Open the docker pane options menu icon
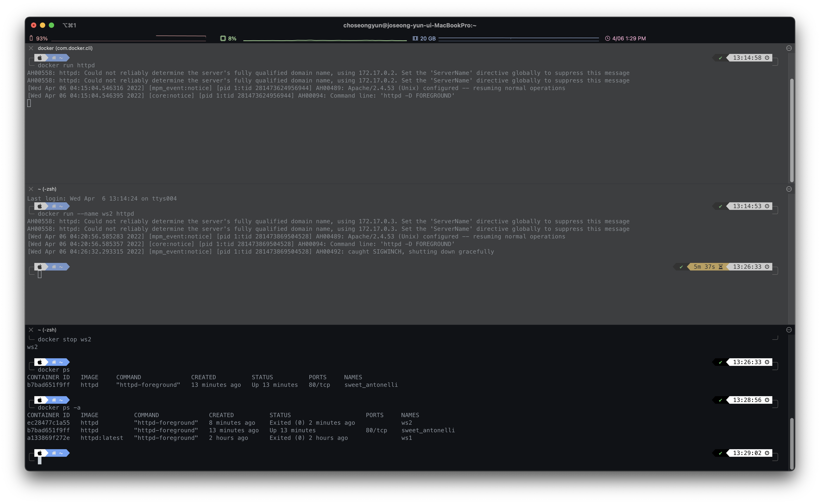820x504 pixels. coord(789,48)
